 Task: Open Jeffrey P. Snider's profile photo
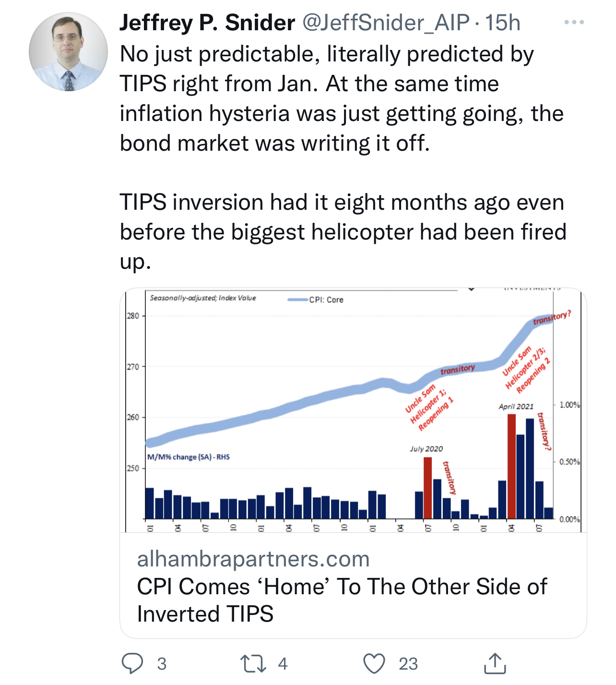pos(68,52)
